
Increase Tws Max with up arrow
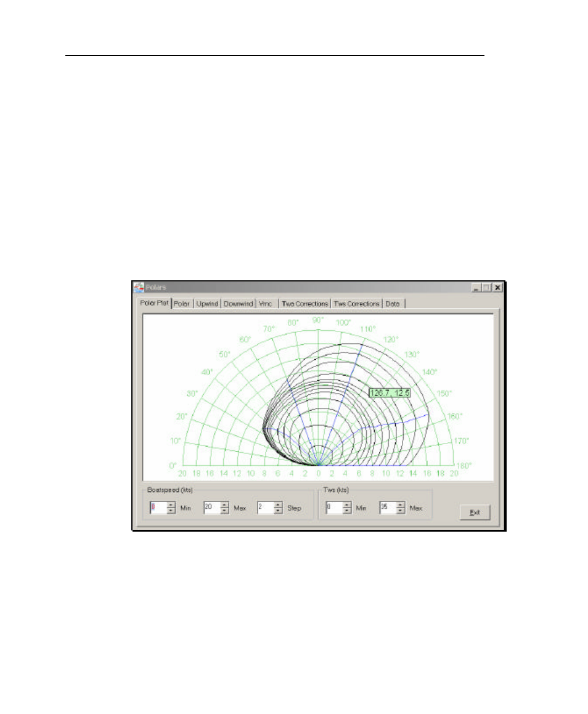pos(401,505)
